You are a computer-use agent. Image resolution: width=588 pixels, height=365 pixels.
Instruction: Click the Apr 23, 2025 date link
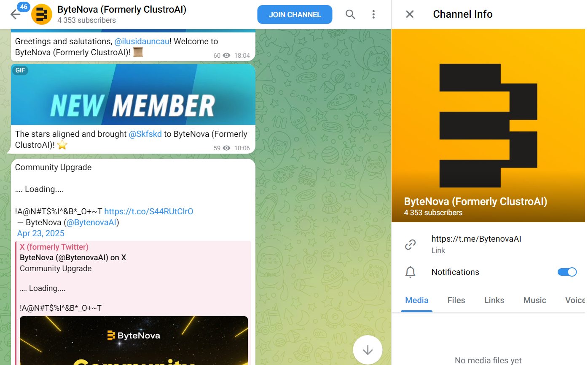[x=41, y=233]
